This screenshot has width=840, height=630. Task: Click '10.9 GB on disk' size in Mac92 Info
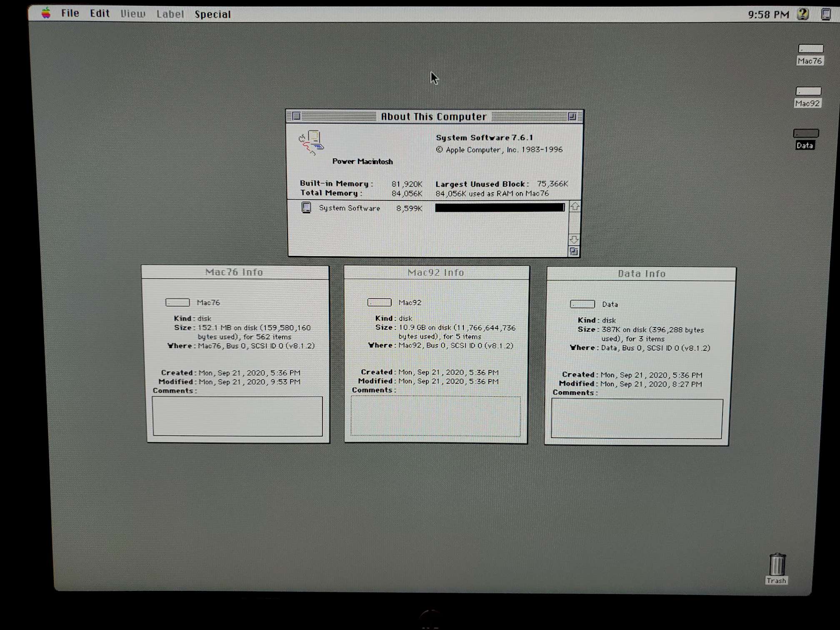click(425, 327)
